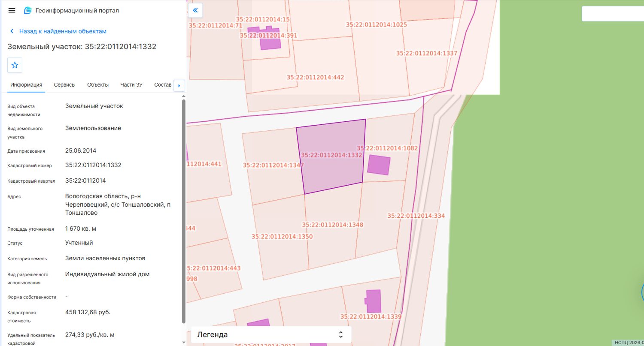The width and height of the screenshot is (644, 346).
Task: Collapse side panel with double-chevron button
Action: click(195, 10)
